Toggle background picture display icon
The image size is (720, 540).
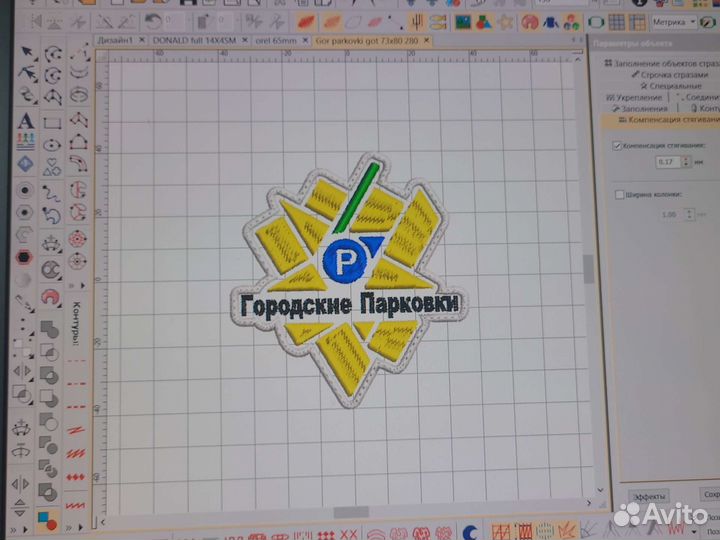462,22
